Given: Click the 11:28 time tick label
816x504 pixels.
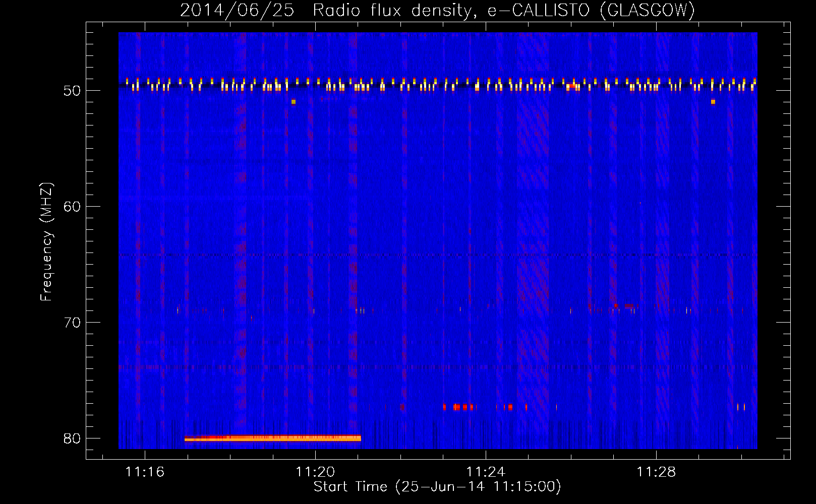Looking at the screenshot, I should tap(656, 472).
